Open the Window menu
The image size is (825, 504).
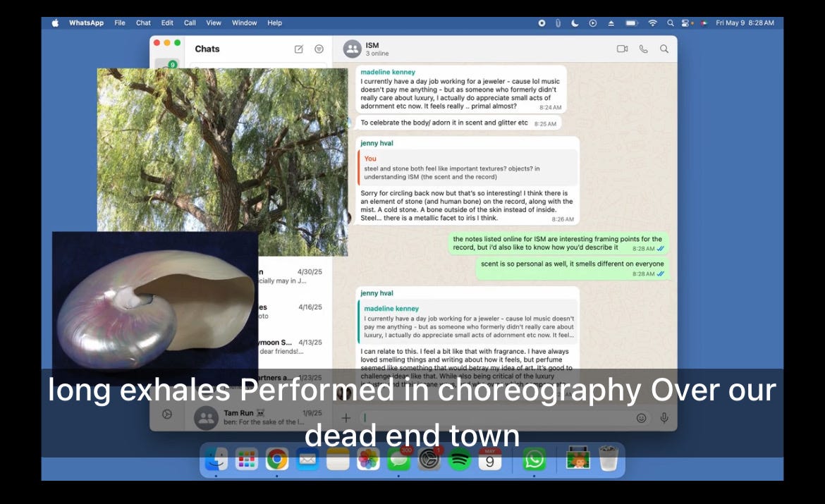(244, 23)
